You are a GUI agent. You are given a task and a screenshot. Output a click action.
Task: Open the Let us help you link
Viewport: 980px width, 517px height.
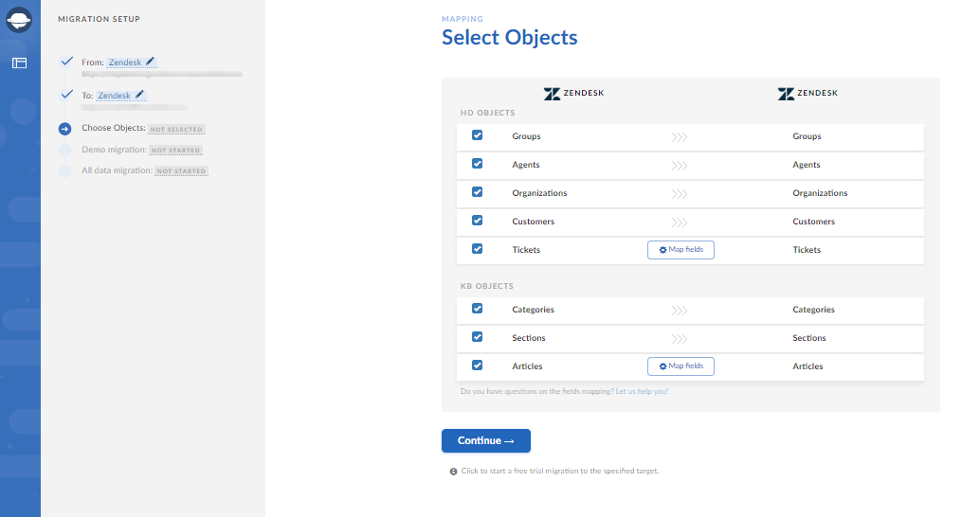[x=642, y=391]
